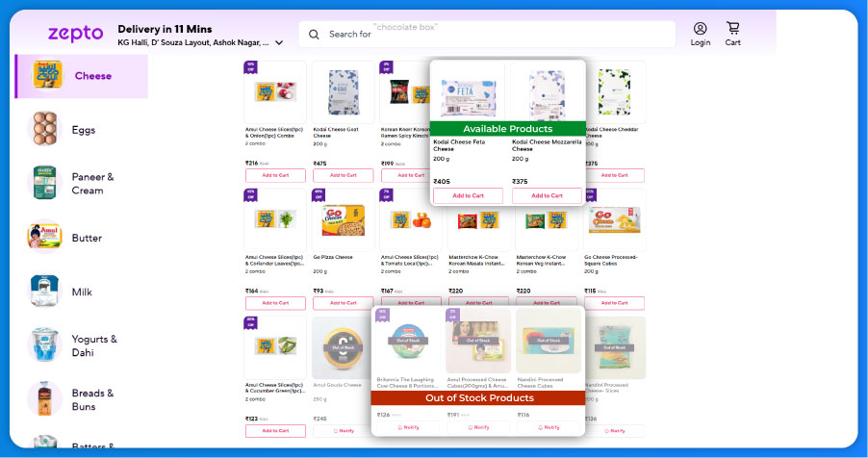Add Go Pizza Cheese to cart
Image resolution: width=868 pixels, height=458 pixels.
(344, 303)
